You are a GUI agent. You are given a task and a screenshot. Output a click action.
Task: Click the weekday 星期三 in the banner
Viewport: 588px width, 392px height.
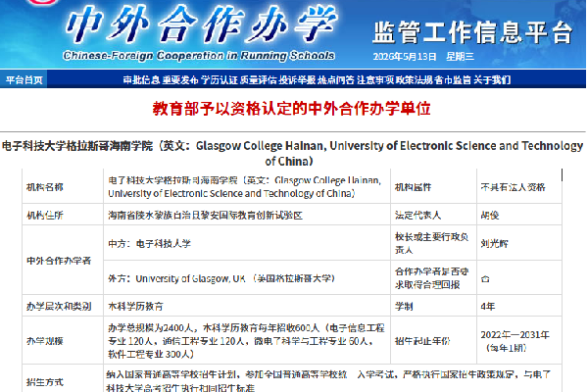pos(460,57)
